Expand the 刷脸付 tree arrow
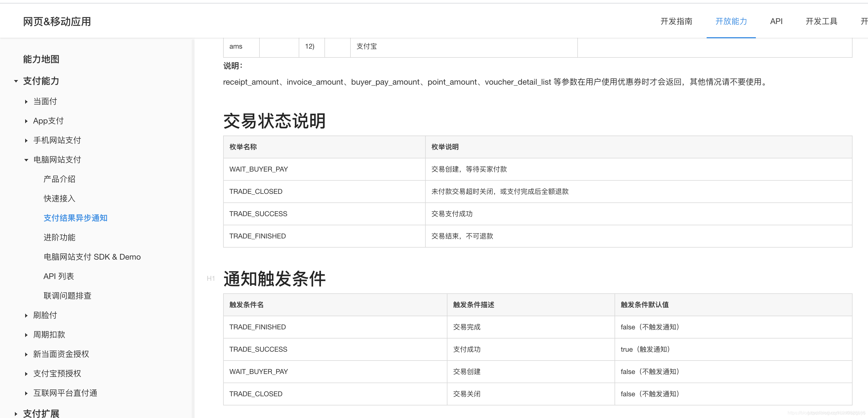The image size is (868, 418). (26, 316)
